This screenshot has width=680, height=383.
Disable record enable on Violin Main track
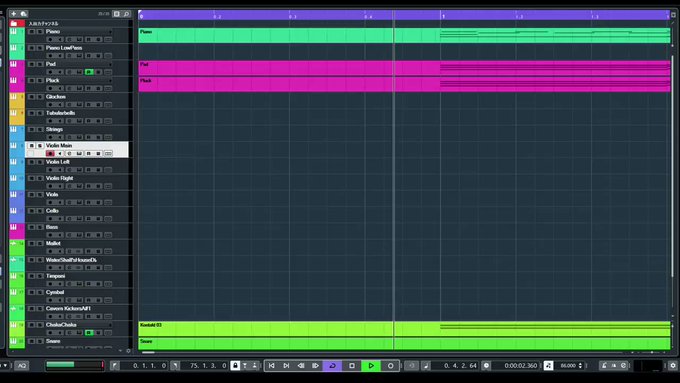click(50, 154)
